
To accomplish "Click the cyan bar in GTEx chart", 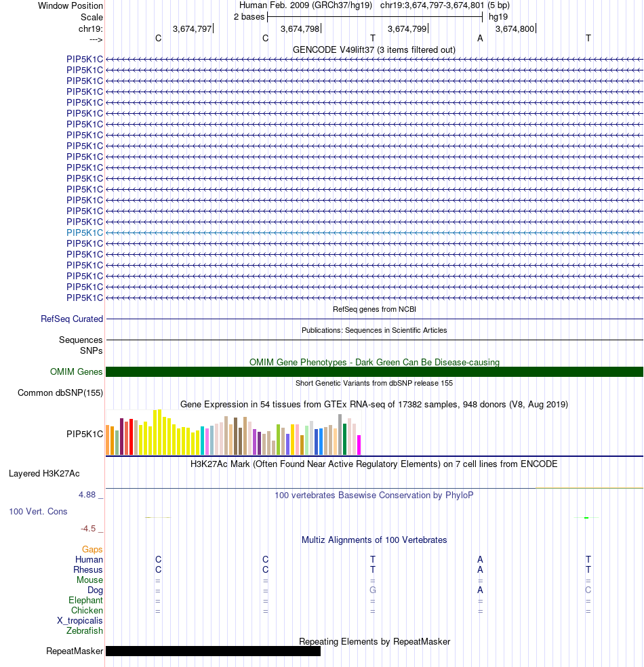I will [203, 441].
